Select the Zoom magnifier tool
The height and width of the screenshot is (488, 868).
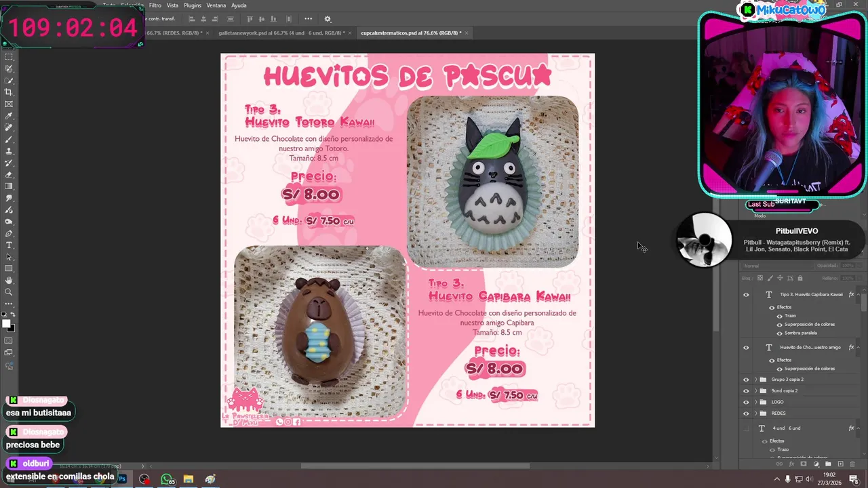tap(9, 292)
